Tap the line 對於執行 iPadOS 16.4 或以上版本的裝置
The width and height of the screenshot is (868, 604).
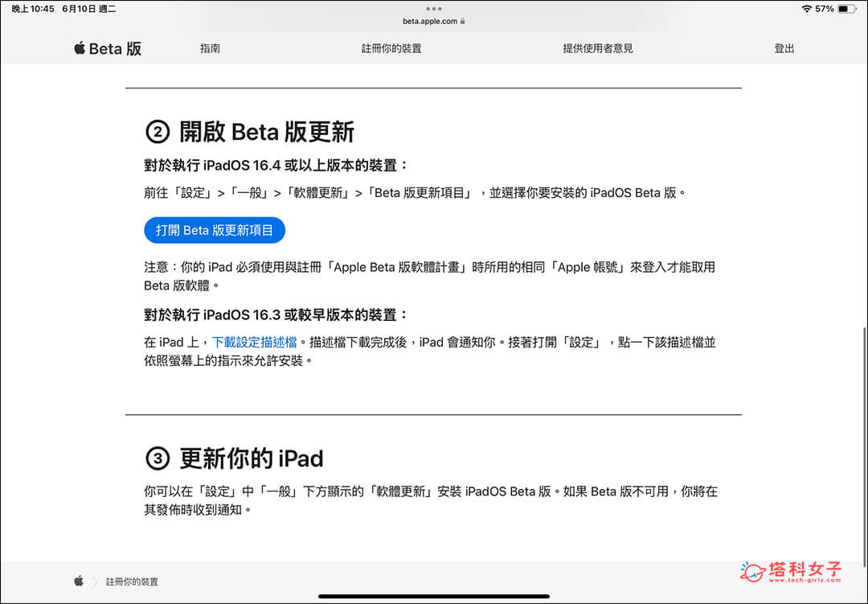tap(276, 165)
